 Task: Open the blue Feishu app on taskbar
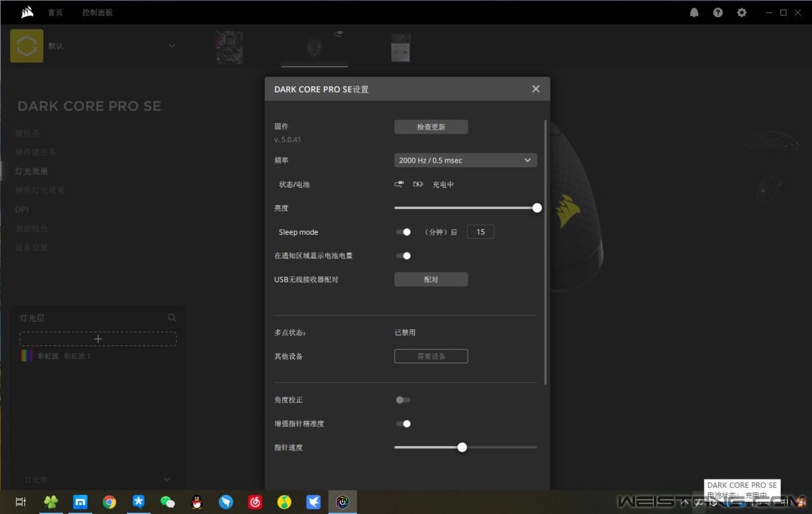pyautogui.click(x=313, y=502)
